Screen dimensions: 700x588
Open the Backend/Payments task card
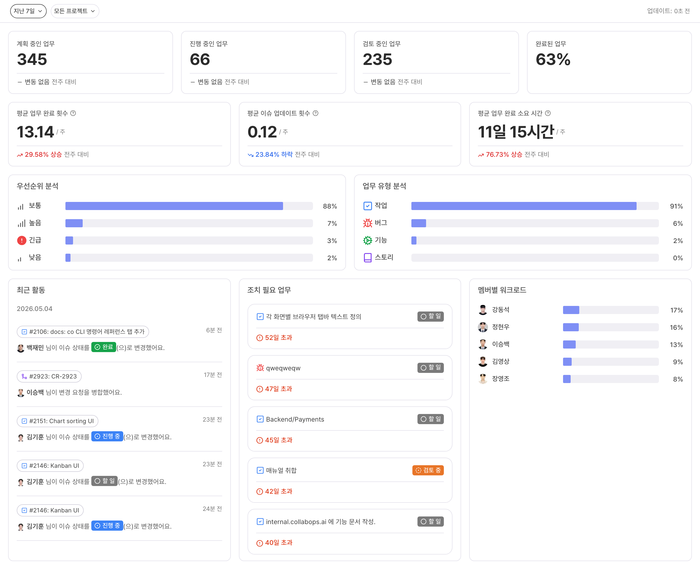point(350,429)
